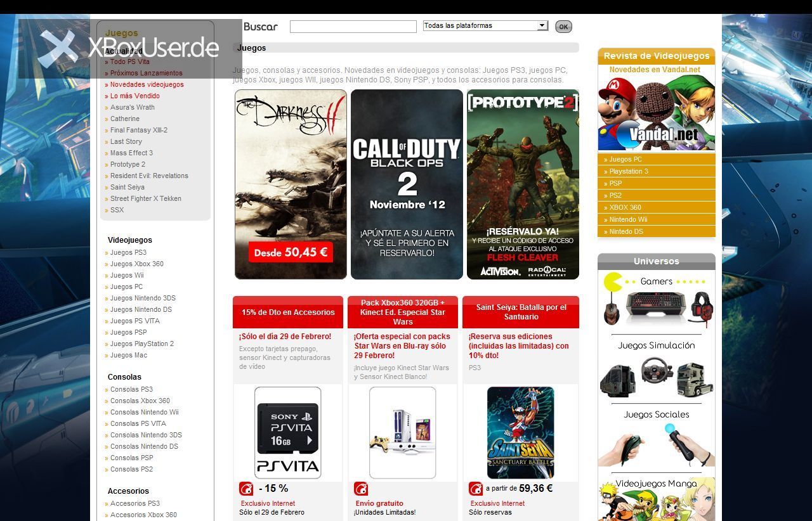Open Consolas Nintendo DS link
This screenshot has width=812, height=521.
pyautogui.click(x=144, y=446)
